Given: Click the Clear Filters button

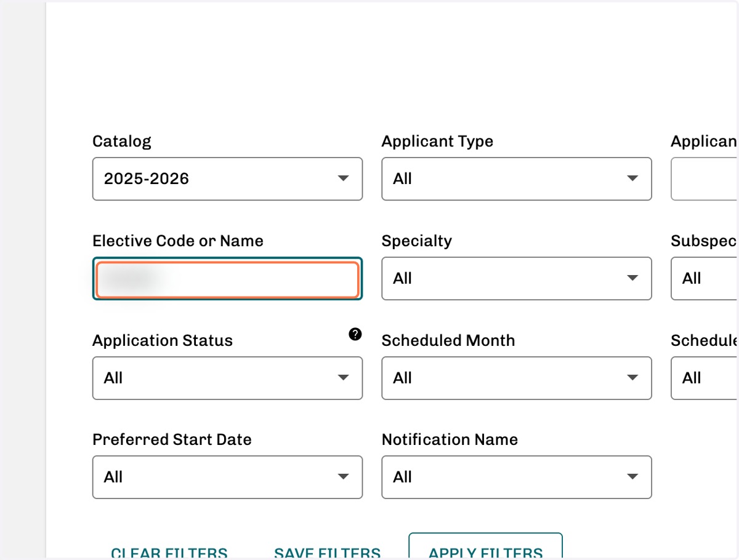Looking at the screenshot, I should (x=169, y=553).
